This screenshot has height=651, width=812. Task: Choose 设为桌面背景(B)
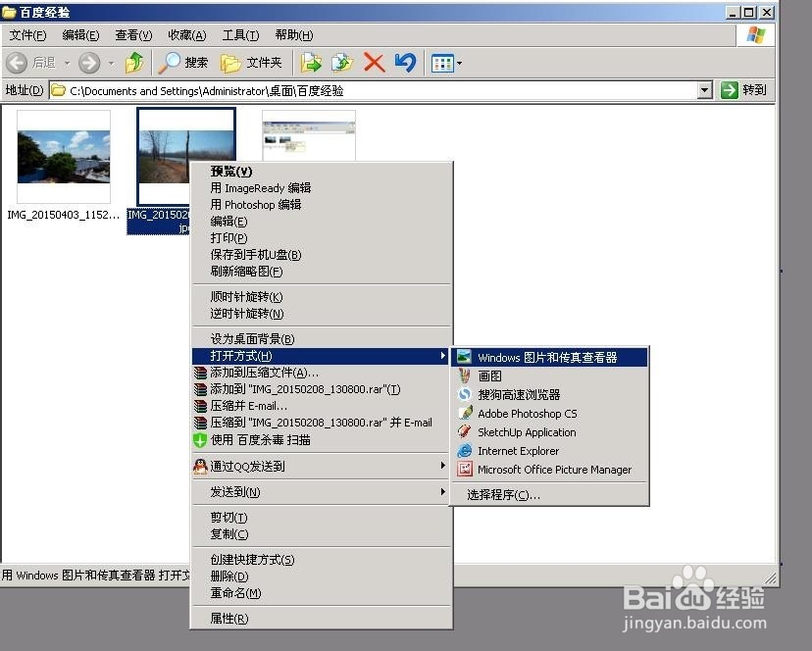(x=321, y=339)
